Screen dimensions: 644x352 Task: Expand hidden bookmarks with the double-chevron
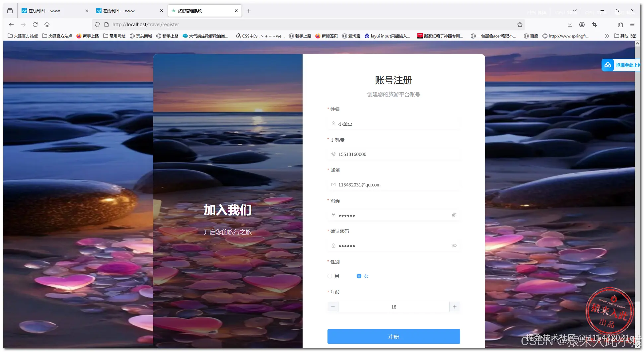click(x=607, y=36)
